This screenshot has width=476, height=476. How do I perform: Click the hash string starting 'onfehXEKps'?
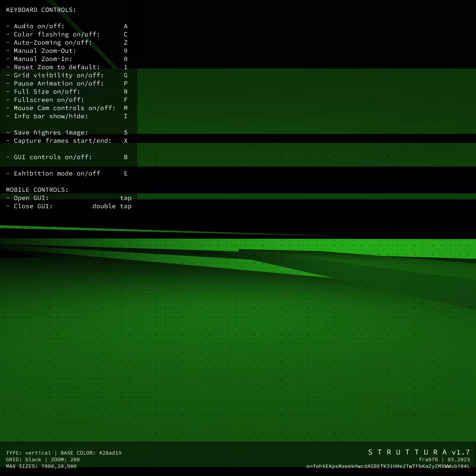(388, 466)
